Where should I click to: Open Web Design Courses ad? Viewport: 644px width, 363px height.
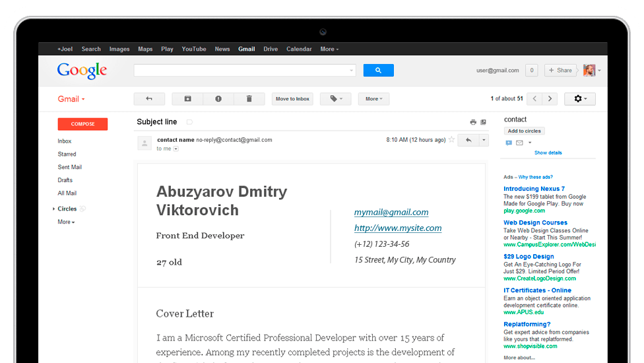click(535, 222)
